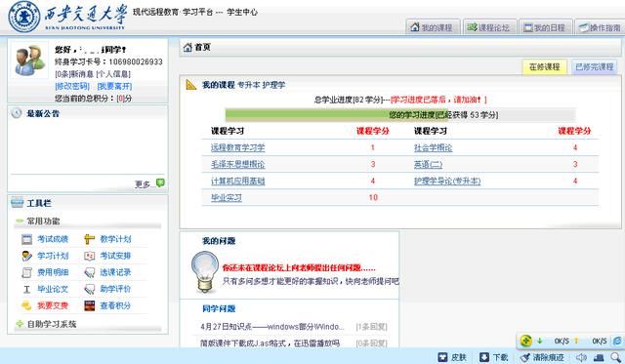Collapse the 常用功能 section
Image resolution: width=625 pixels, height=364 pixels.
point(20,221)
